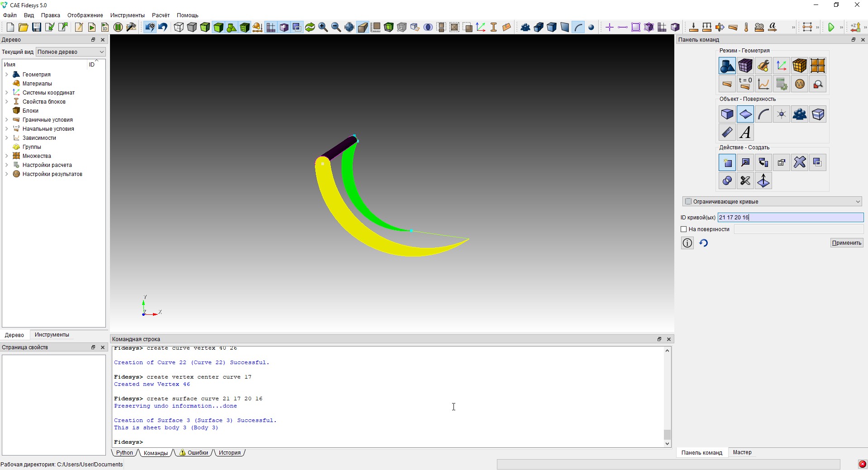This screenshot has width=868, height=470.
Task: Select the surface normal arrow action icon
Action: click(763, 181)
